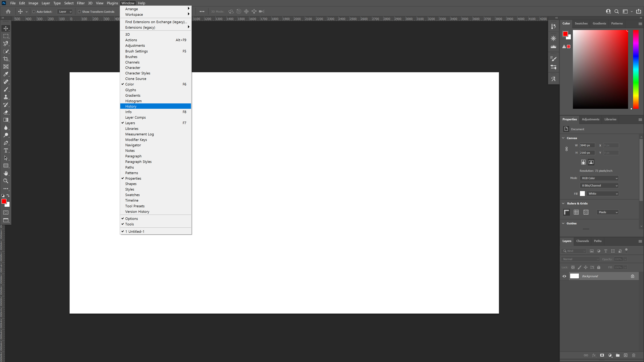The height and width of the screenshot is (362, 644).
Task: Choose History from the Window menu
Action: coord(131,106)
